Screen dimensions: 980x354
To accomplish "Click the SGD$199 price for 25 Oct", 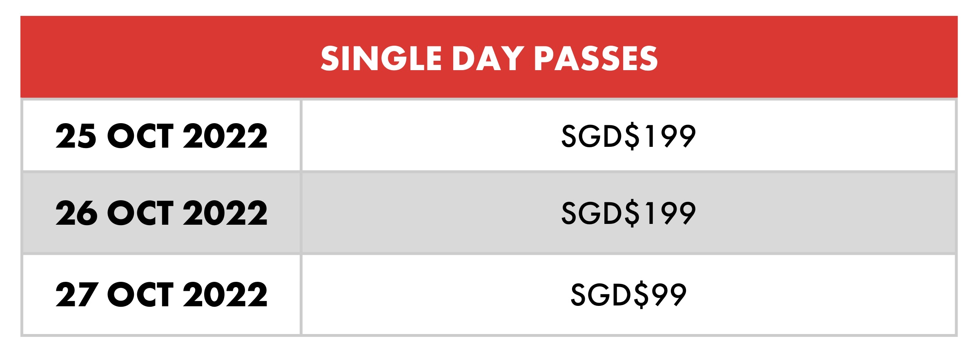I will [628, 136].
